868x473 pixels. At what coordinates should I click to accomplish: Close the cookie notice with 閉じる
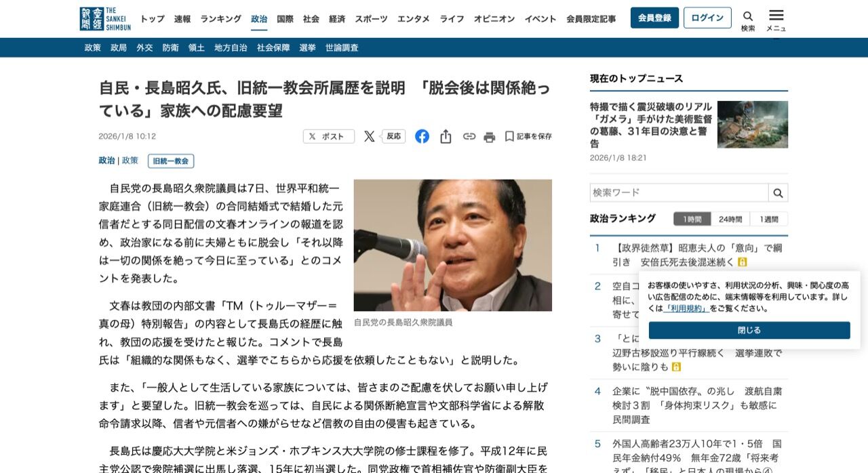pos(749,330)
